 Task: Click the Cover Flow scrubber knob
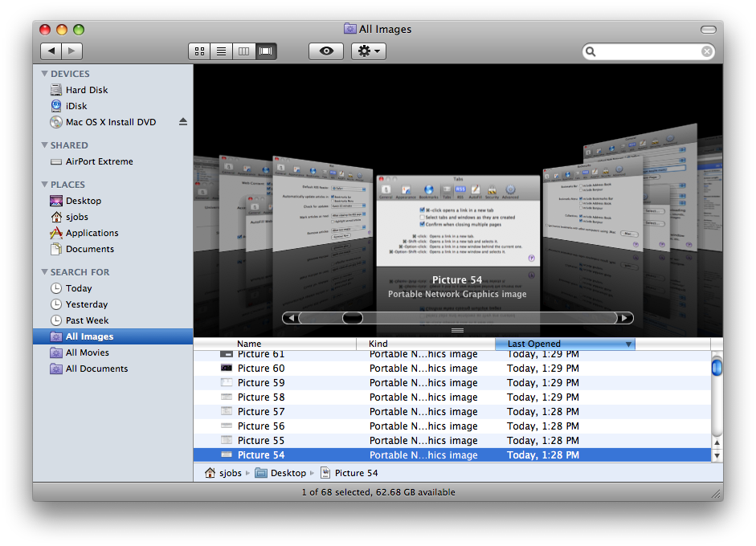pos(353,318)
